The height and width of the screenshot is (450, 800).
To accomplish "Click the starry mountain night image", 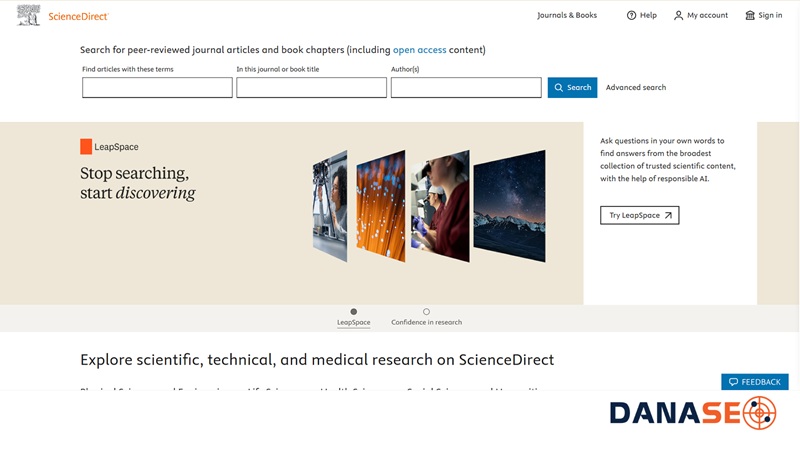I will [509, 206].
